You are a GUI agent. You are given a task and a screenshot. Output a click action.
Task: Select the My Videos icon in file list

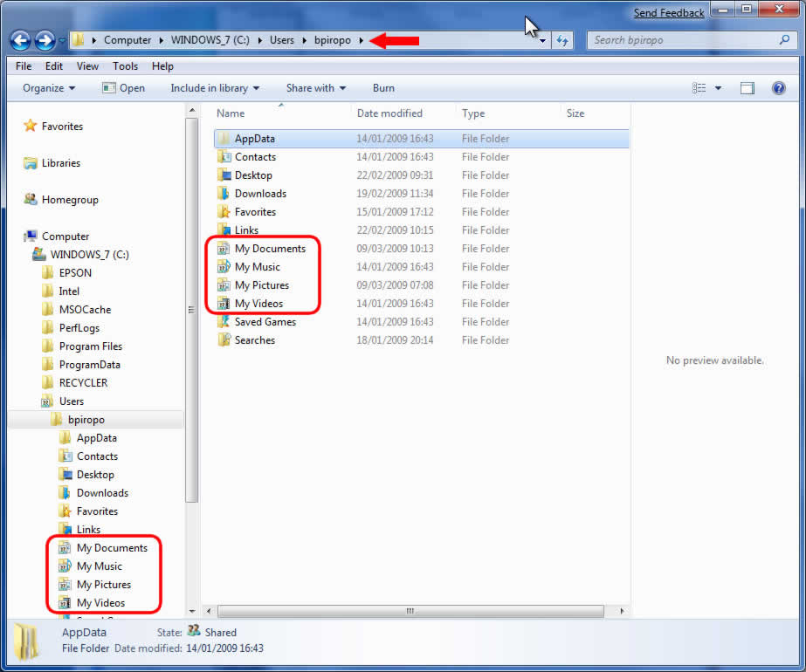pos(224,303)
